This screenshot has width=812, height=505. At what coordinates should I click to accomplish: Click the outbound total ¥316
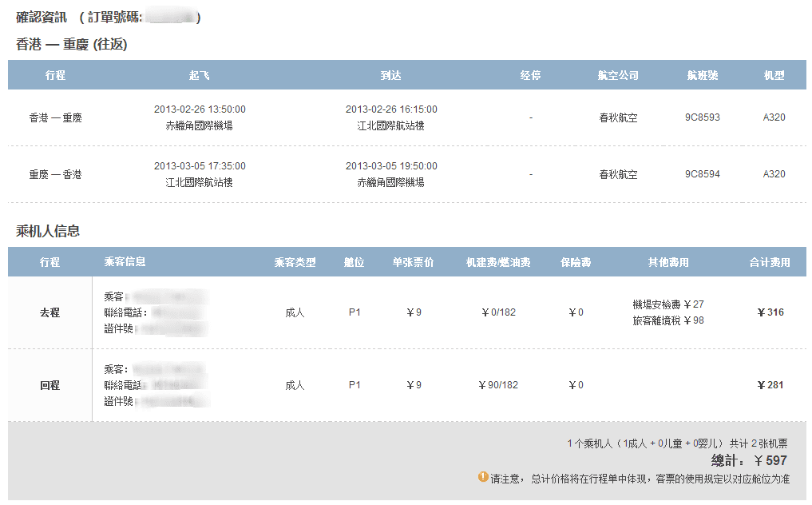pyautogui.click(x=770, y=312)
